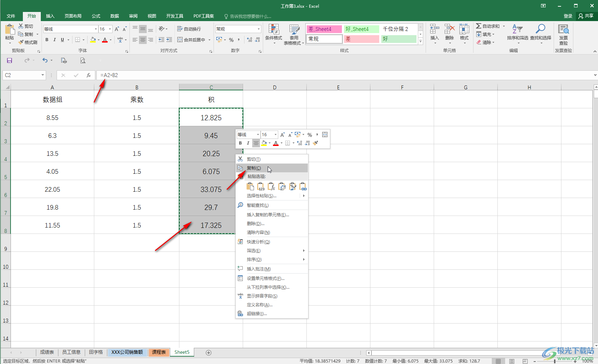The width and height of the screenshot is (598, 364).
Task: Save the workbook from quick access bar
Action: (9, 60)
